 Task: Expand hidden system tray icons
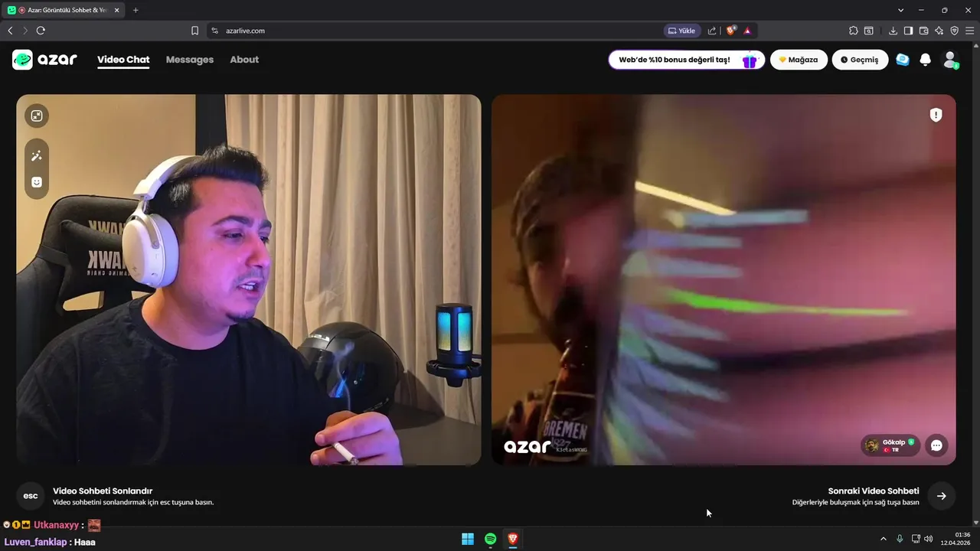(884, 539)
